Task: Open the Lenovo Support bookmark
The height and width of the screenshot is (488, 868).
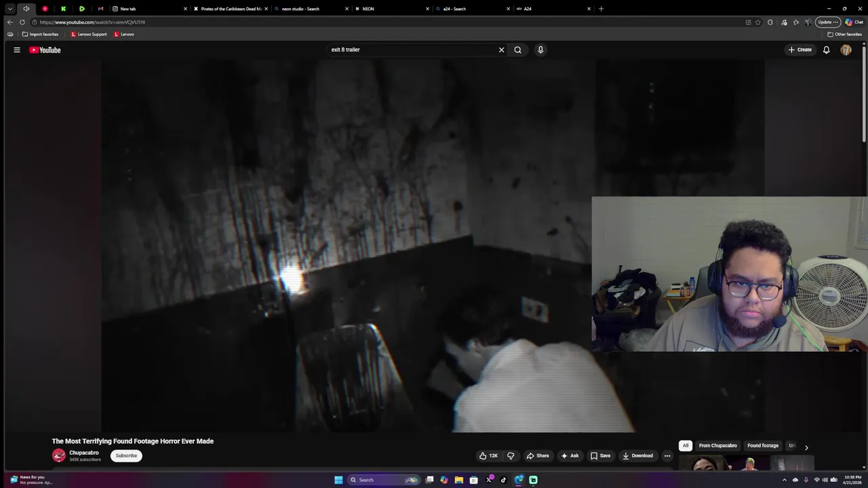Action: pyautogui.click(x=89, y=34)
